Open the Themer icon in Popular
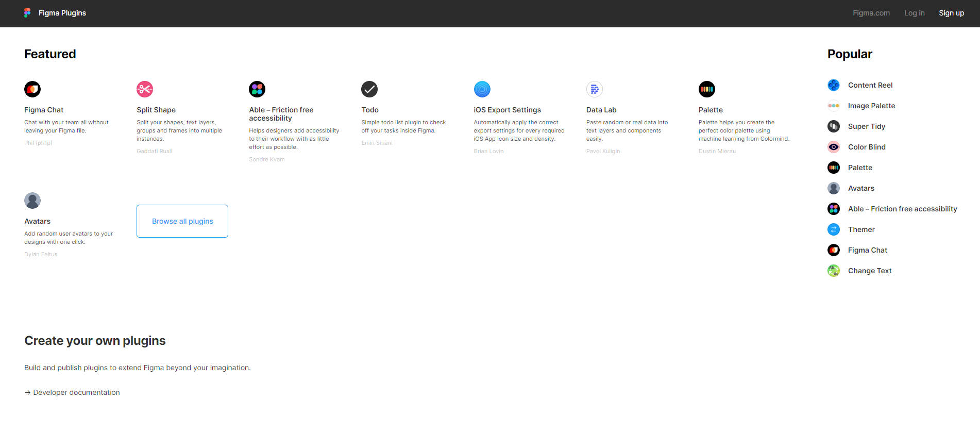Image resolution: width=980 pixels, height=448 pixels. click(x=833, y=229)
